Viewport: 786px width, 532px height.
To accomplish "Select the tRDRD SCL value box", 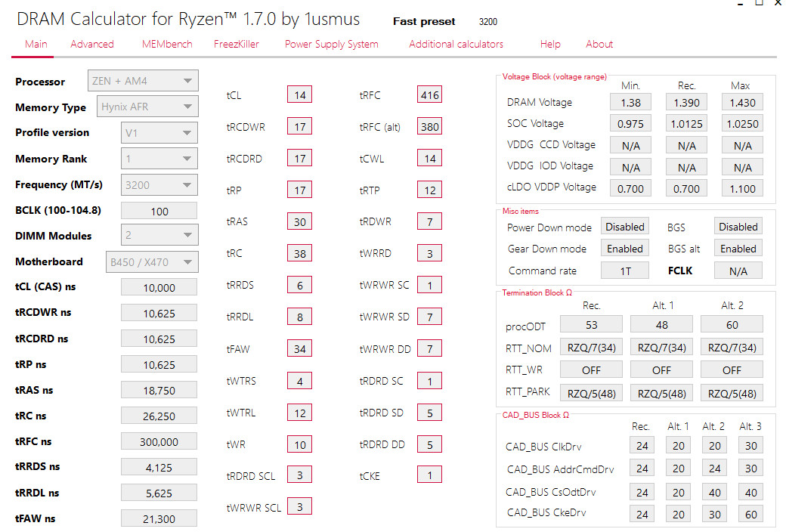I will [300, 475].
